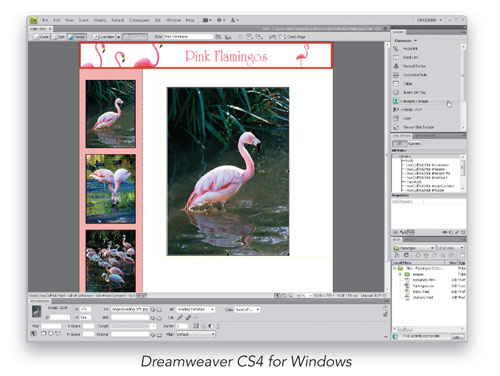
Task: Click the Properties panel help icon
Action: (x=385, y=308)
